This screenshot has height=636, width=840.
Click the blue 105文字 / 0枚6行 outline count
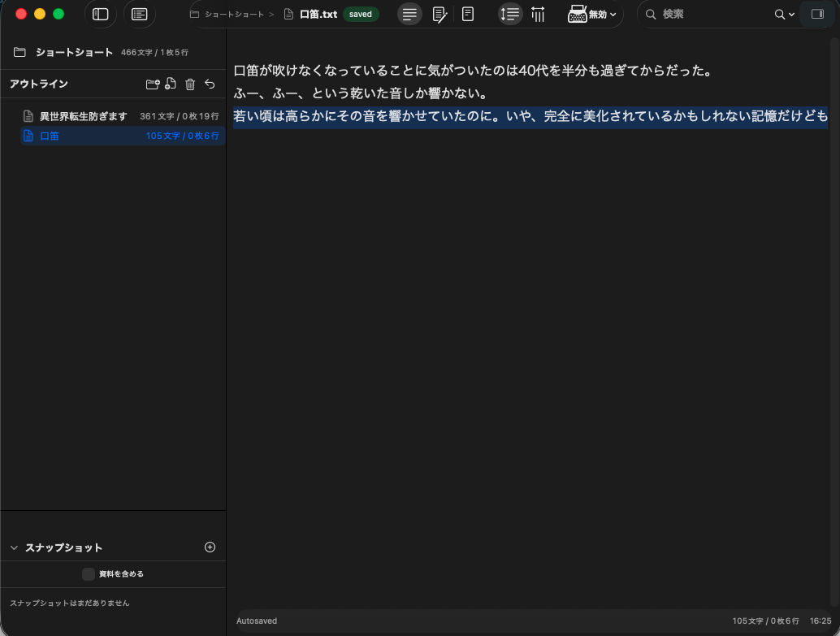[x=182, y=136]
